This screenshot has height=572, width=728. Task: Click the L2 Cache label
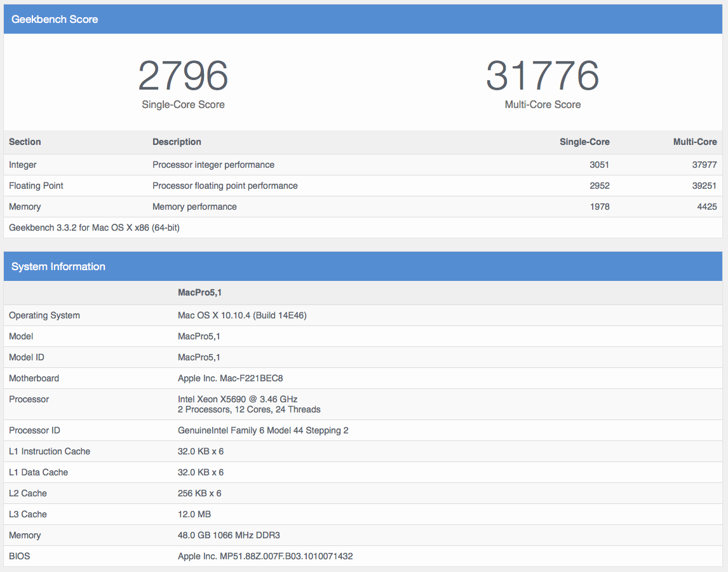(x=28, y=493)
